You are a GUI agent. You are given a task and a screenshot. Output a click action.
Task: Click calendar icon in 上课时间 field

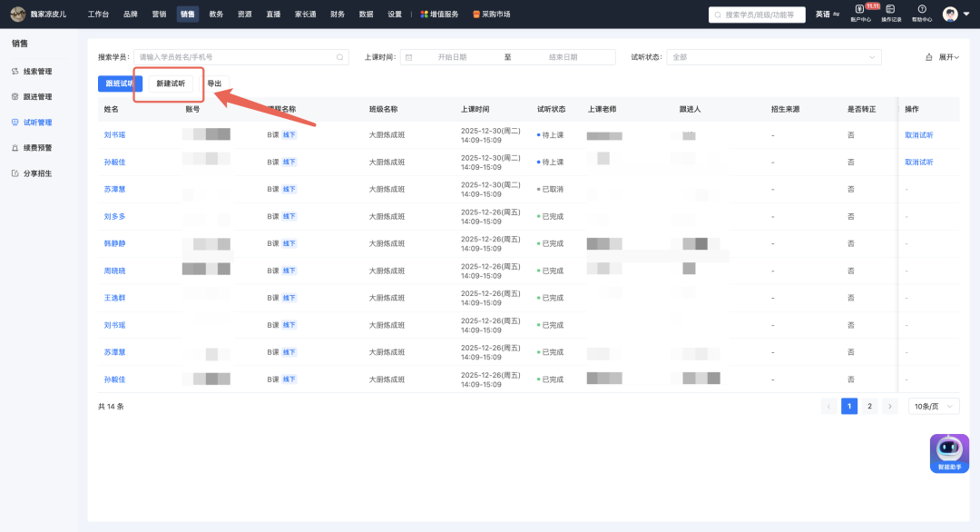[408, 57]
